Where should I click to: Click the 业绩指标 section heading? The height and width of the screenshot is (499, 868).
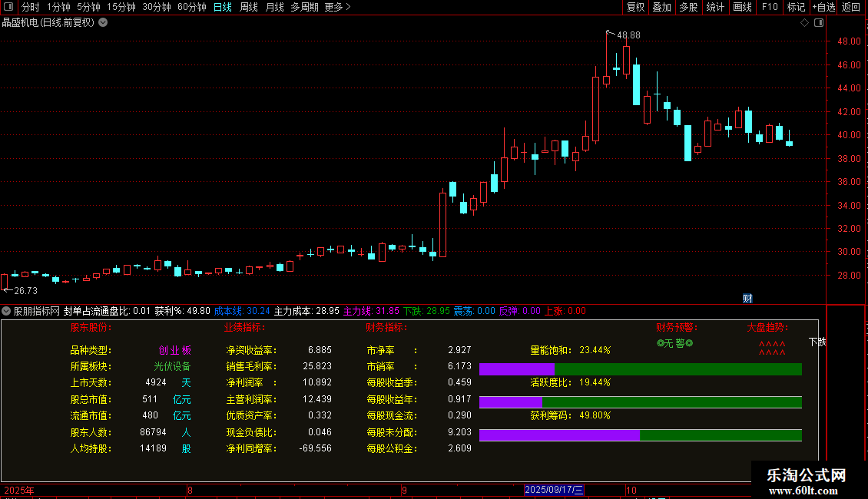pos(245,328)
